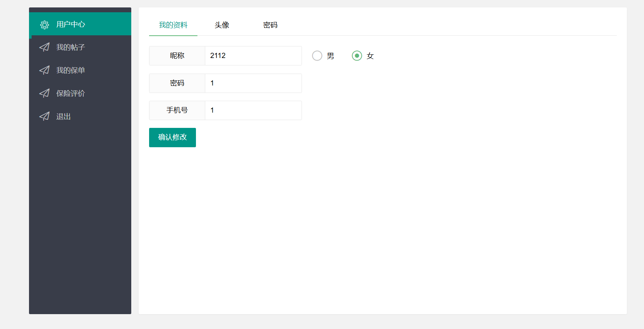Screen dimensions: 644x329
Task: Click the gear icon beside 用户中心
Action: pos(45,25)
